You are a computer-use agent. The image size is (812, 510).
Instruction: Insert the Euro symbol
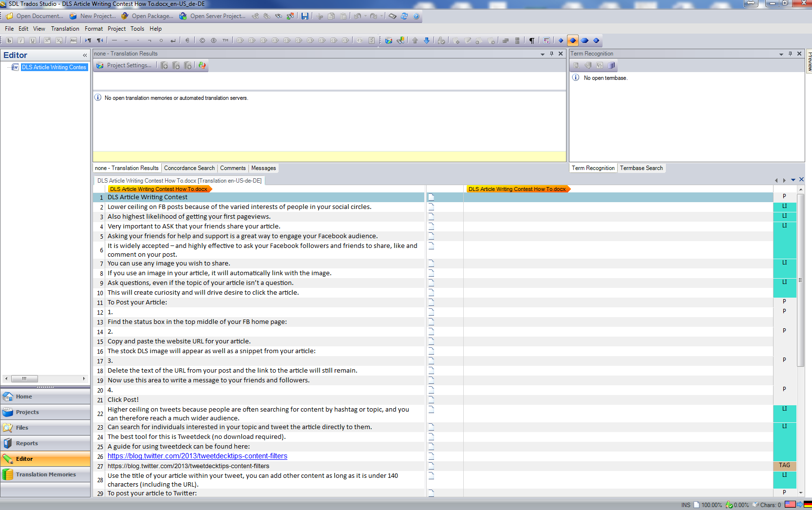(x=187, y=40)
